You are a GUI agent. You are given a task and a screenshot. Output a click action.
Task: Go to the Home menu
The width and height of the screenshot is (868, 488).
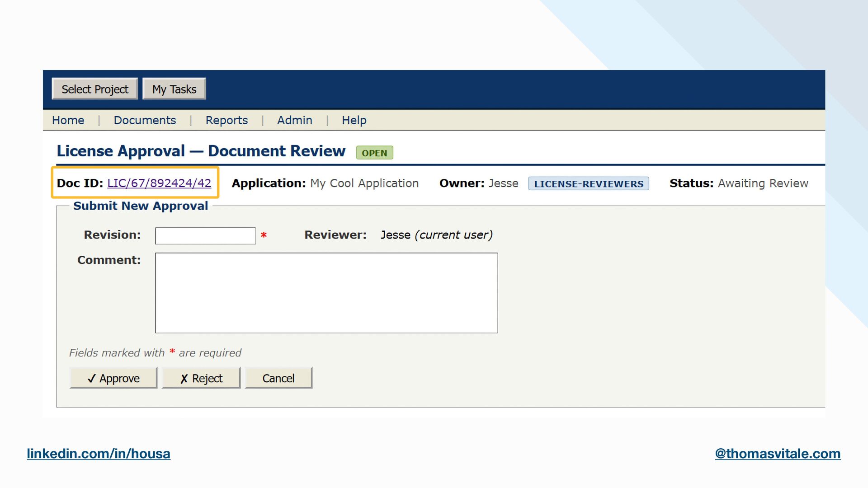click(68, 120)
